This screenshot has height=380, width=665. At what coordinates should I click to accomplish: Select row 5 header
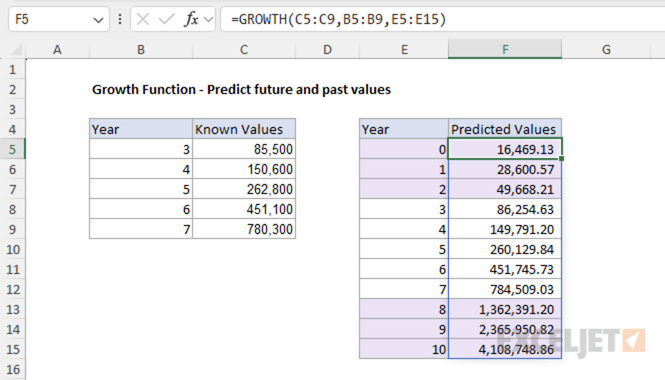tap(13, 149)
